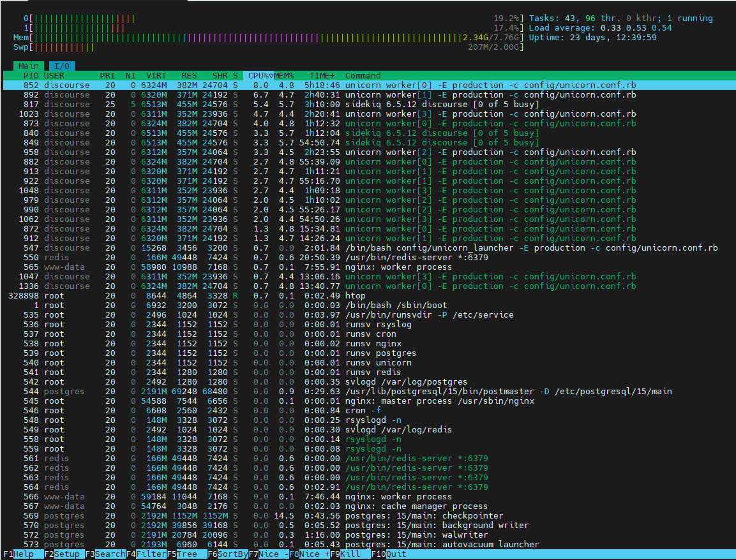
Task: Switch to the I/O tab
Action: tap(62, 66)
